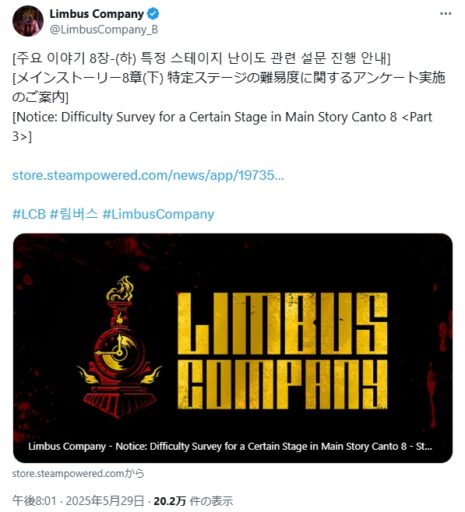The width and height of the screenshot is (465, 512).
Task: Open the three-dot more options menu
Action: tap(445, 14)
